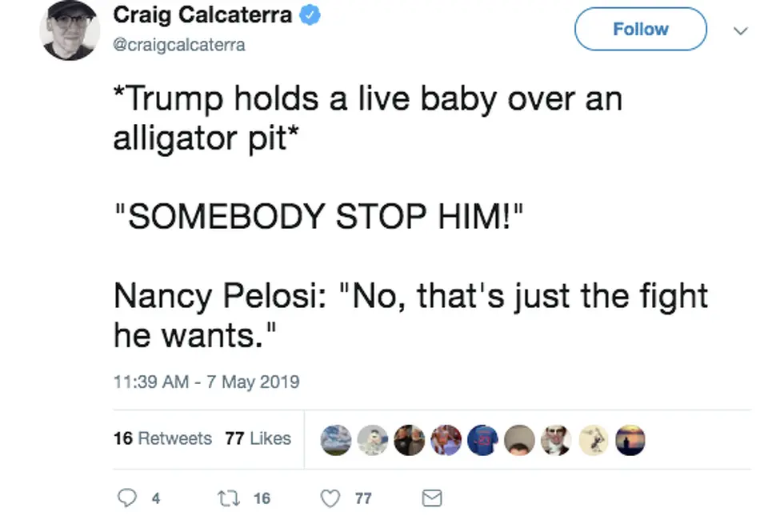768x532 pixels.
Task: Expand the tweet options chevron menu
Action: click(741, 30)
